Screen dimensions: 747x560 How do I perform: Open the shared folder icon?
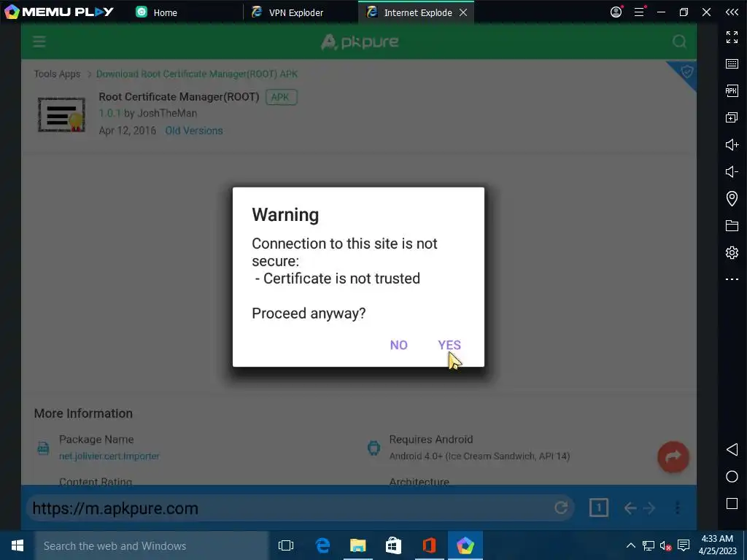pos(732,225)
